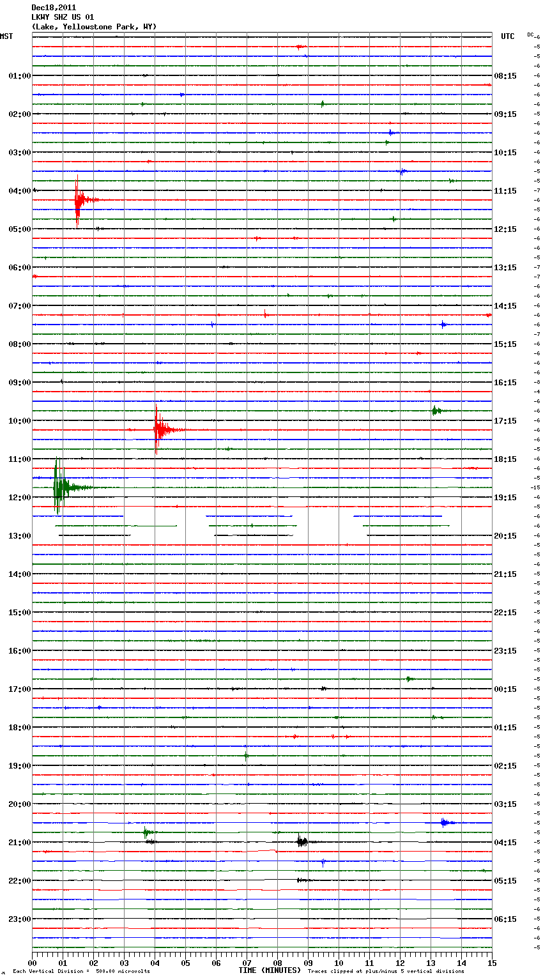Click the minute 00 tick on the bottom axis
Viewport: 543px width, 980px height.
point(33,963)
